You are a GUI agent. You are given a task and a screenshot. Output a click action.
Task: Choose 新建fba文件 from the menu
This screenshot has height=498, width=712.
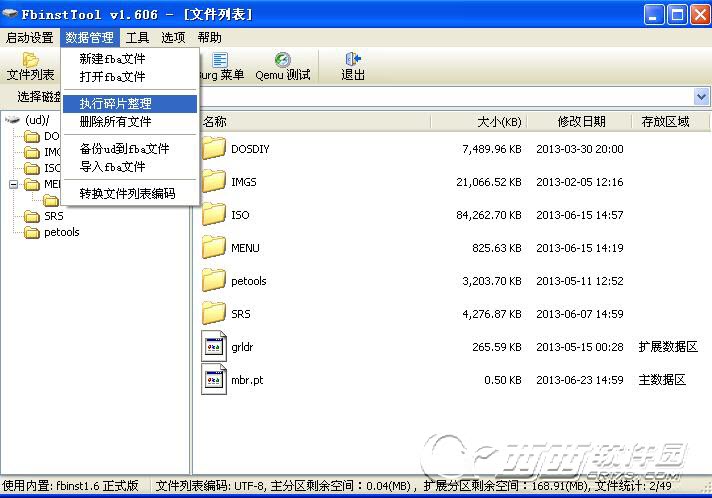coord(130,59)
